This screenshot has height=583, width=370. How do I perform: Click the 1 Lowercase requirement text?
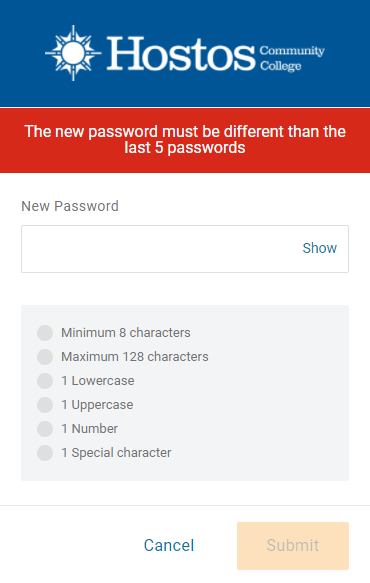[x=98, y=381]
